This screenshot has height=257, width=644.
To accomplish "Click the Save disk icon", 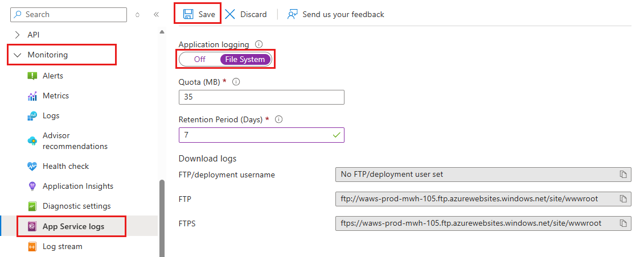I will click(188, 14).
